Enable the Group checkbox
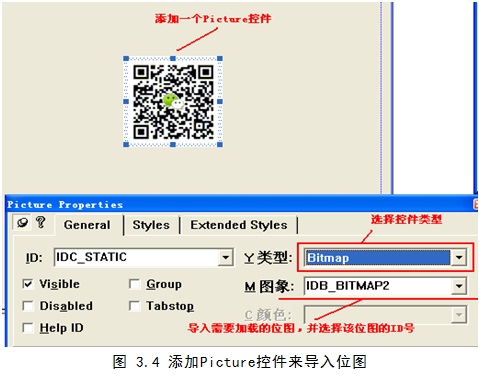 click(135, 284)
